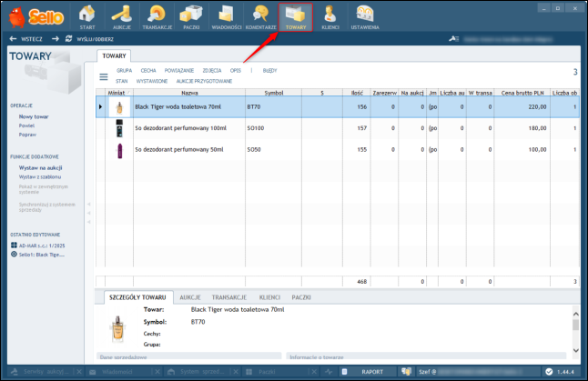Screen dimensions: 588x381
Task: Click the hamburger menu icon above the grid
Action: click(x=104, y=75)
